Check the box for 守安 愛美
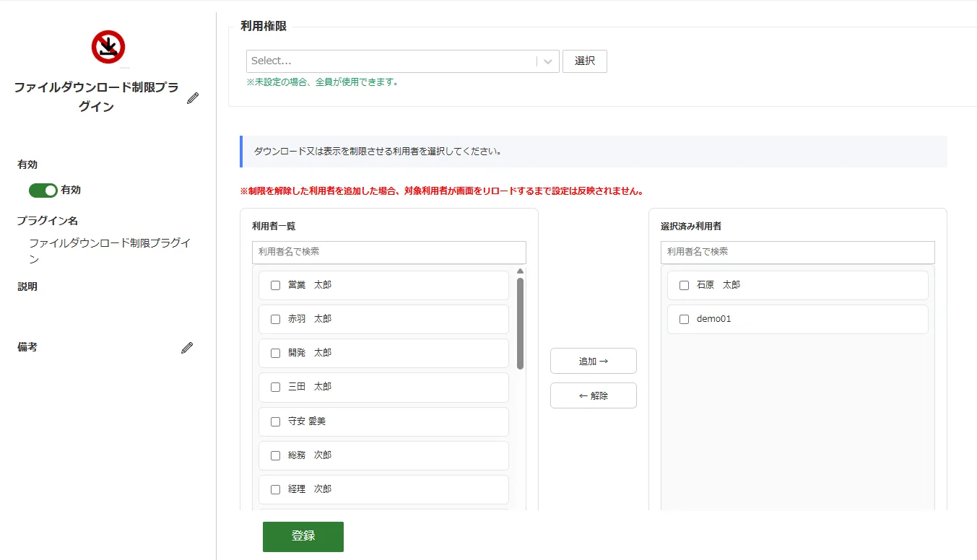 pos(275,421)
